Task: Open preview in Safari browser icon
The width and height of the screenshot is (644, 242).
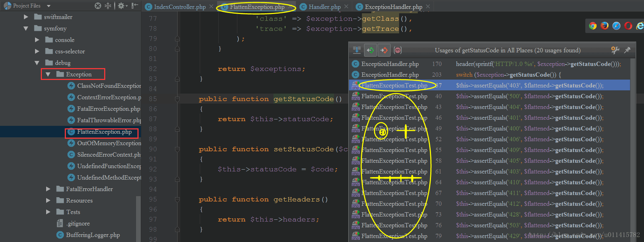Action: point(616,26)
